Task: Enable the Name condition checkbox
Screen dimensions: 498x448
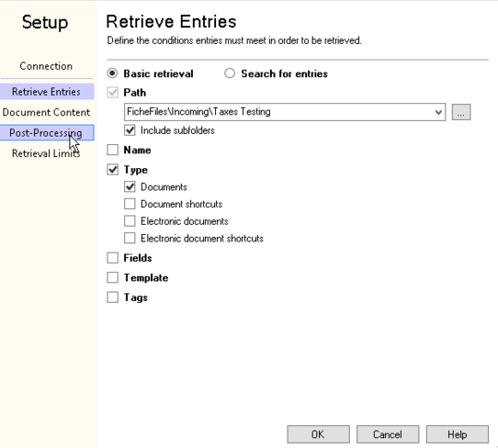Action: coord(112,150)
